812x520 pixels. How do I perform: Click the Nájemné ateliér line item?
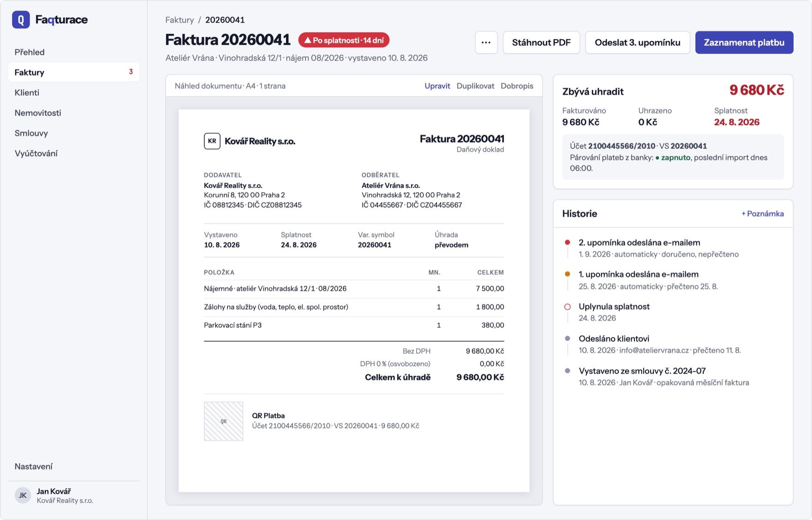pyautogui.click(x=354, y=289)
